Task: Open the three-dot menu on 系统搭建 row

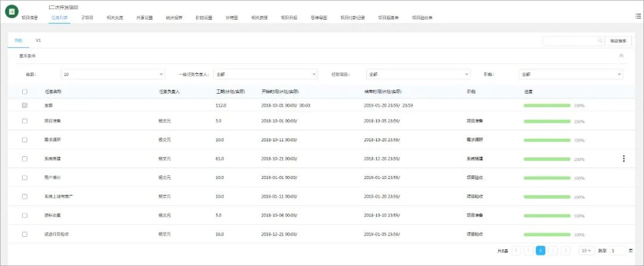Action: pyautogui.click(x=624, y=159)
